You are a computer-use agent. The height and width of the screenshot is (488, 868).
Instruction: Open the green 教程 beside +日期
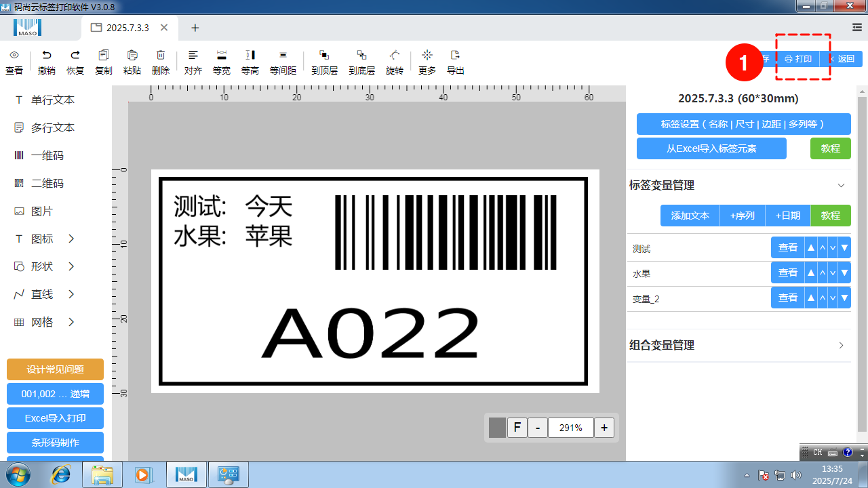[x=831, y=216]
